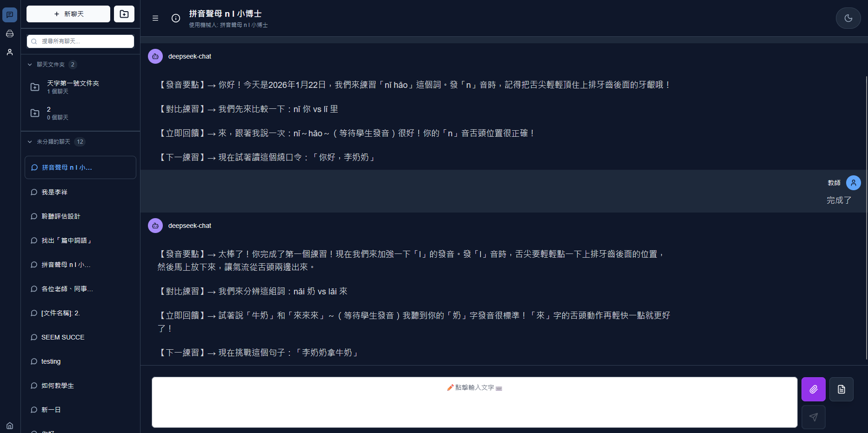Open the printer icon in the left rail
Image resolution: width=868 pixels, height=433 pixels.
pyautogui.click(x=10, y=33)
